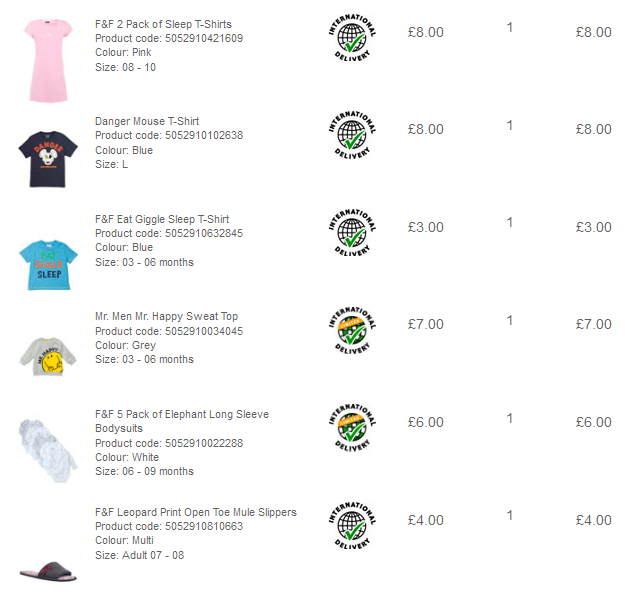This screenshot has height=596, width=630.
Task: Open Mr. Men Mr. Happy Sweat Top link
Action: (166, 316)
